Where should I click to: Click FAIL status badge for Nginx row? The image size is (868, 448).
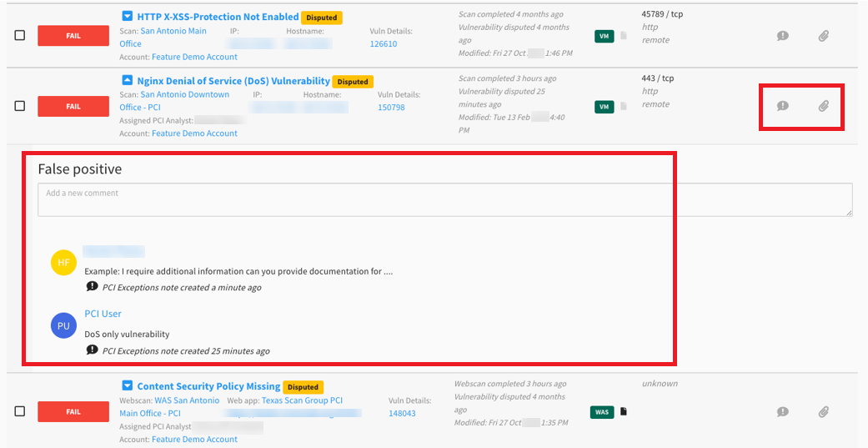pyautogui.click(x=73, y=107)
